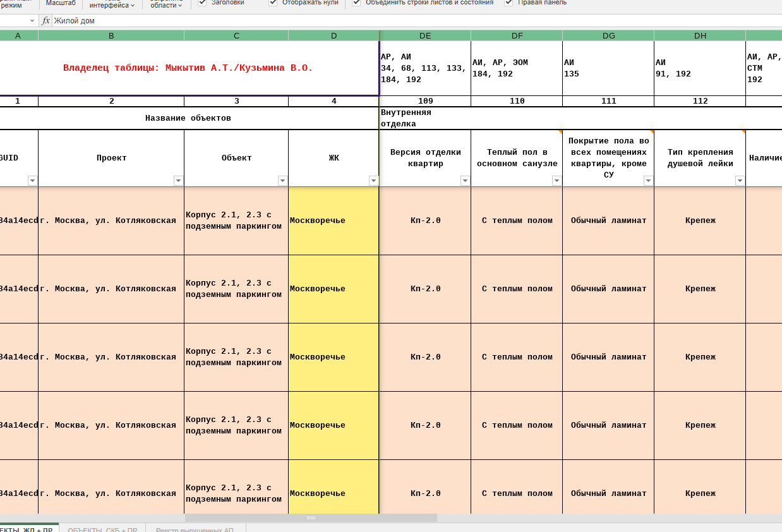
Task: Open the области dropdown in the toolbar
Action: (166, 5)
